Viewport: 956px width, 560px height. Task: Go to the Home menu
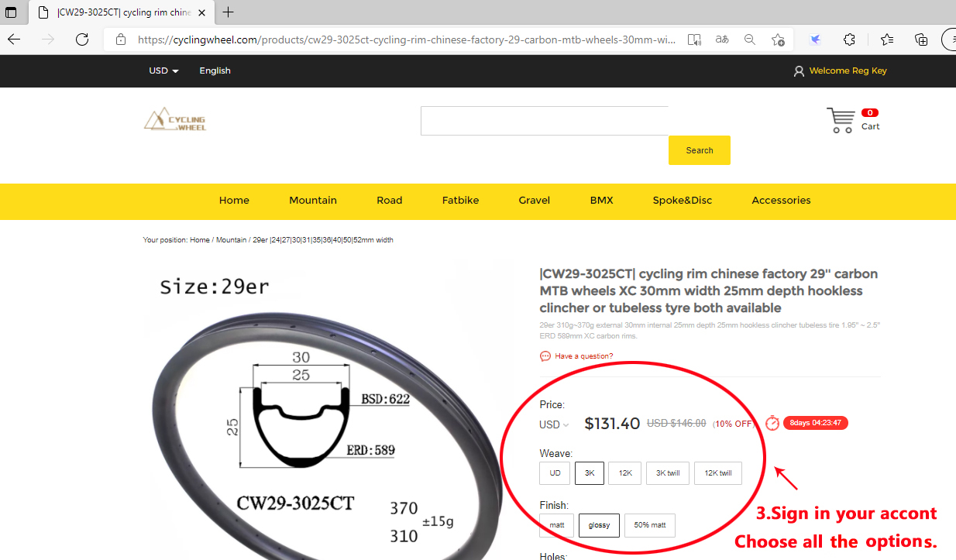click(x=234, y=201)
